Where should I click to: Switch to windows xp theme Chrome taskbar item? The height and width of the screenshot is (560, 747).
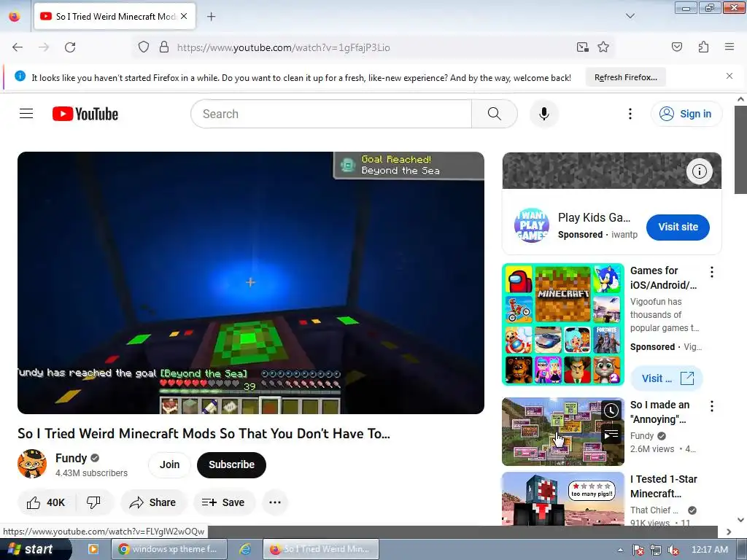[x=169, y=549]
